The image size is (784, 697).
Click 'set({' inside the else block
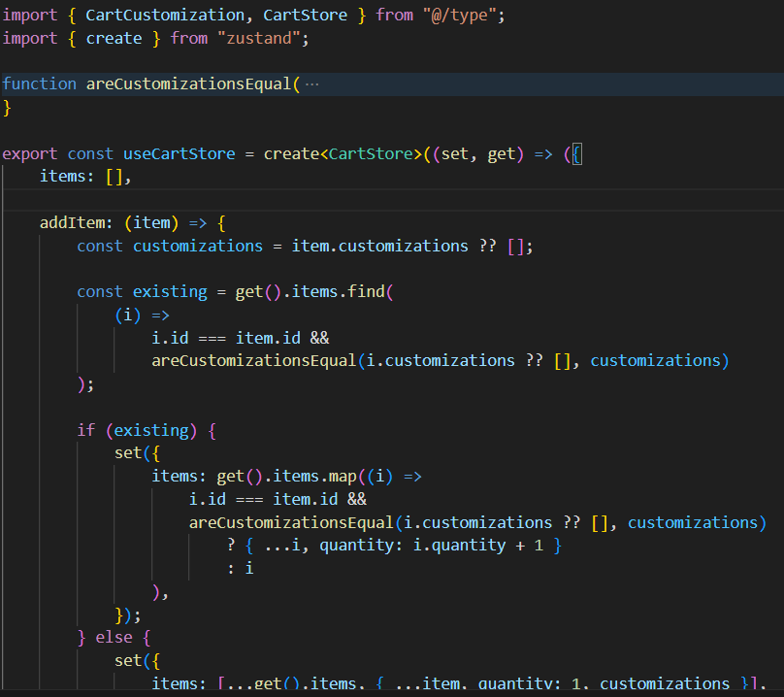[x=137, y=660]
